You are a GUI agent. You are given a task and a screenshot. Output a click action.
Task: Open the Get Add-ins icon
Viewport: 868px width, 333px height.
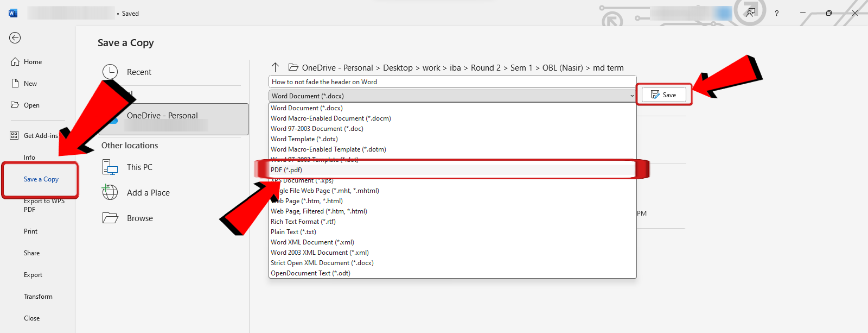click(x=14, y=135)
